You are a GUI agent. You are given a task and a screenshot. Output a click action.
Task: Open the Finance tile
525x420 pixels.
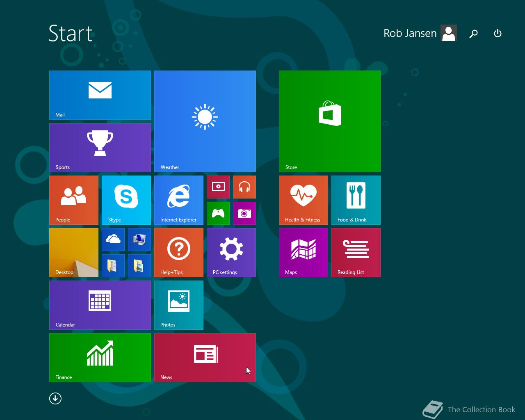100,358
